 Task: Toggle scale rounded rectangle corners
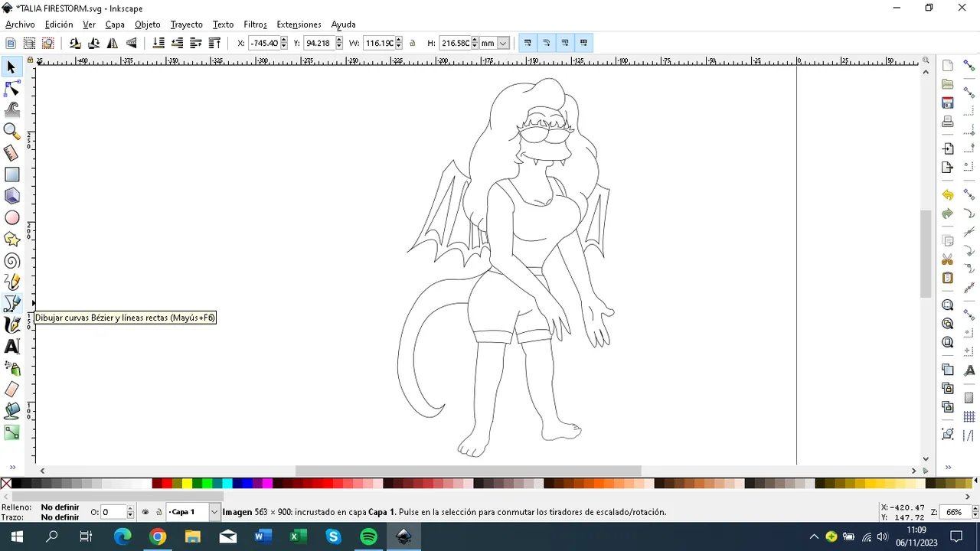coord(546,43)
